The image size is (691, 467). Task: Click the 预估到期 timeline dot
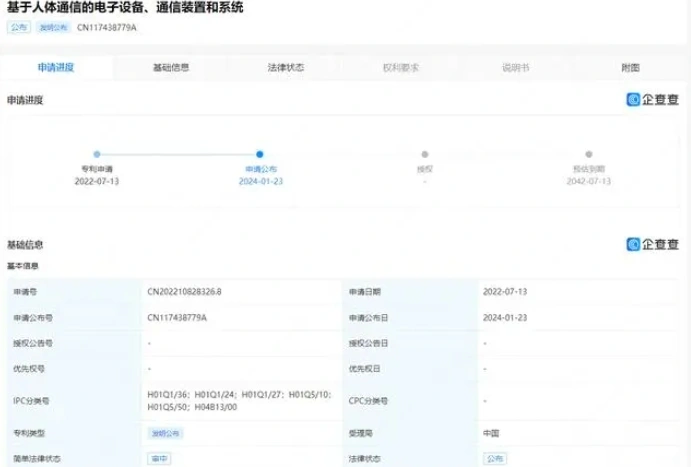point(586,154)
